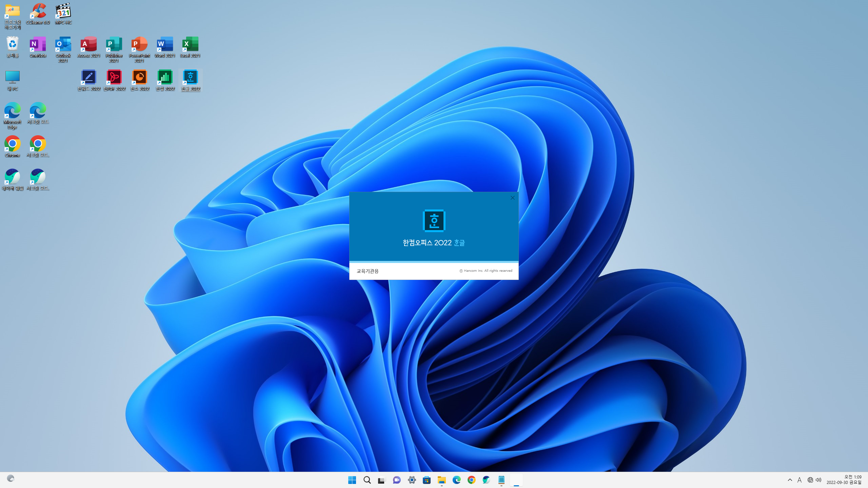Open taskbar Search
868x488 pixels.
click(367, 480)
